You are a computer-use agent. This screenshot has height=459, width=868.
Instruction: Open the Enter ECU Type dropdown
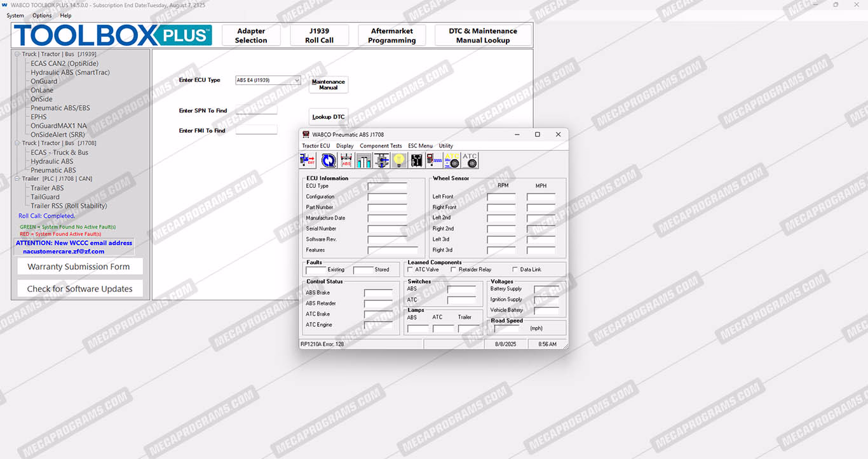coord(297,81)
